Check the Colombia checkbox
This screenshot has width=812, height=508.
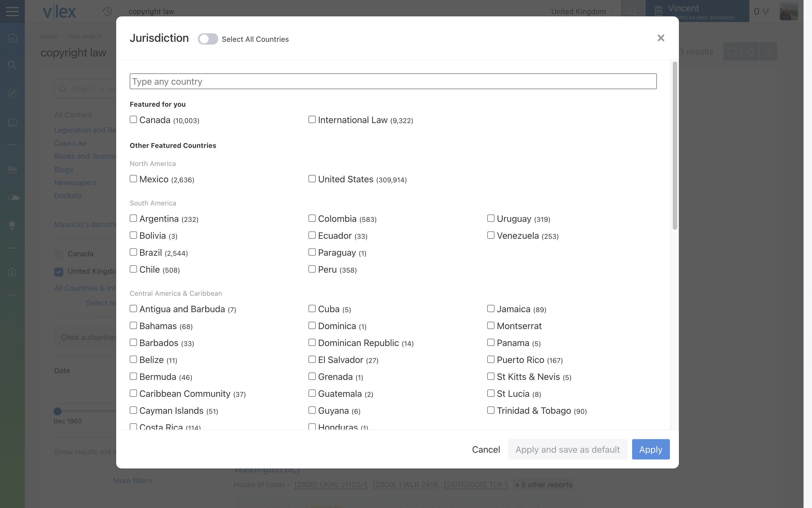click(312, 218)
